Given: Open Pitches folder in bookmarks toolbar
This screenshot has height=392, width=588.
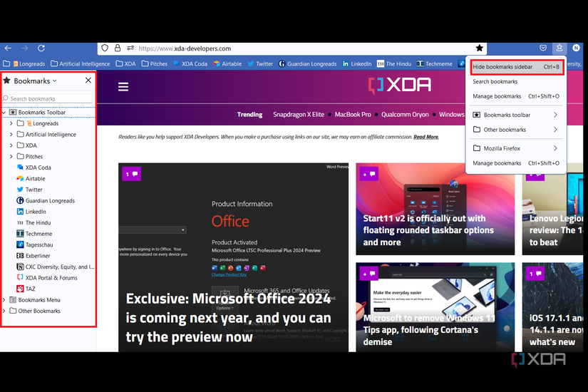Looking at the screenshot, I should pos(155,63).
